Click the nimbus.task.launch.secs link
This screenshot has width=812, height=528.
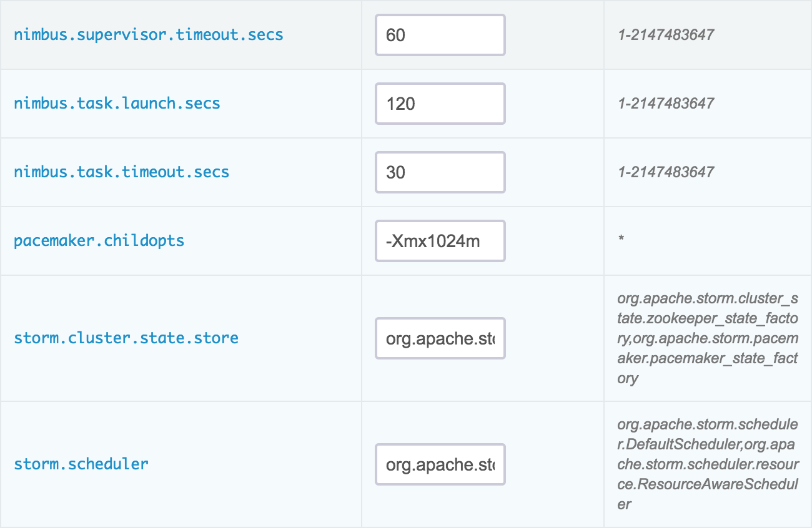click(x=117, y=103)
